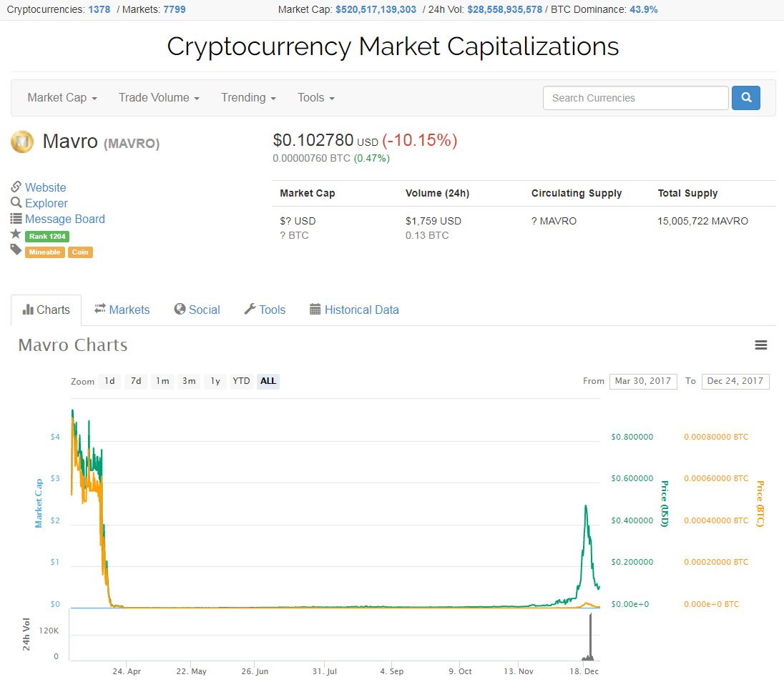Open the chart hamburger menu icon
This screenshot has width=784, height=682.
pos(761,345)
